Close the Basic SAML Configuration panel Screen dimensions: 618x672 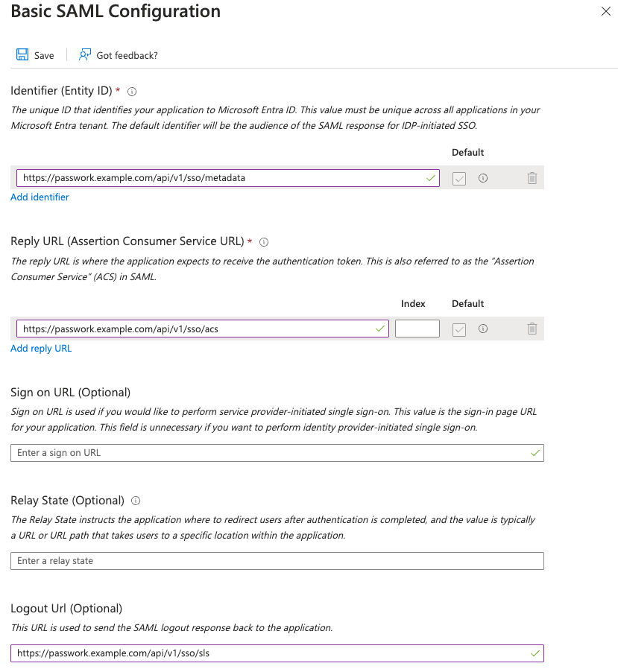tap(605, 11)
